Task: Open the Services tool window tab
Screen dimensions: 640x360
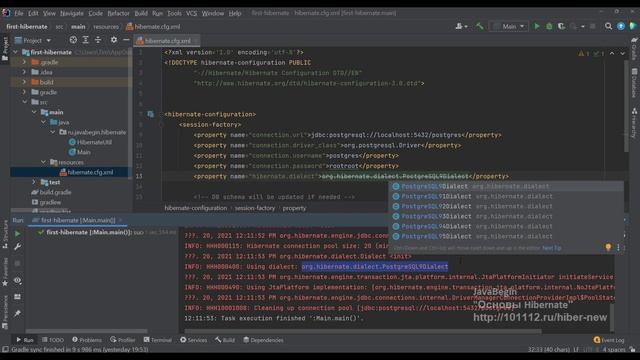Action: (x=193, y=340)
